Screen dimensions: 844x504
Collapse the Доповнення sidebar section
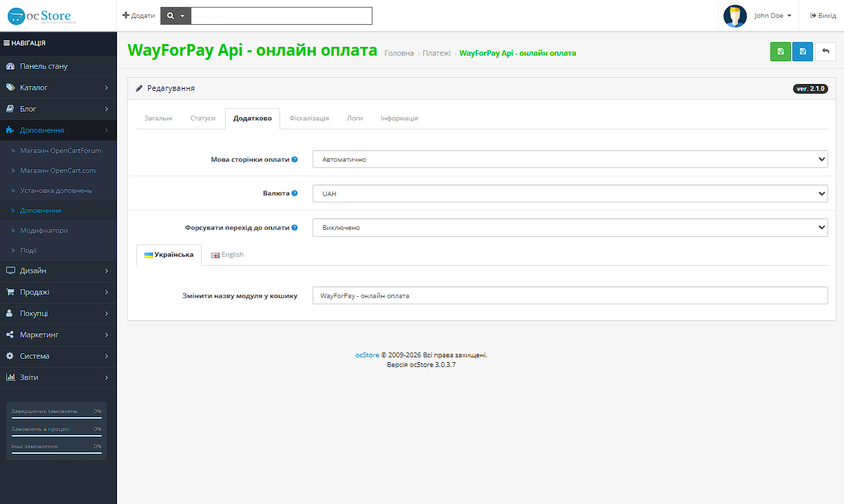59,130
